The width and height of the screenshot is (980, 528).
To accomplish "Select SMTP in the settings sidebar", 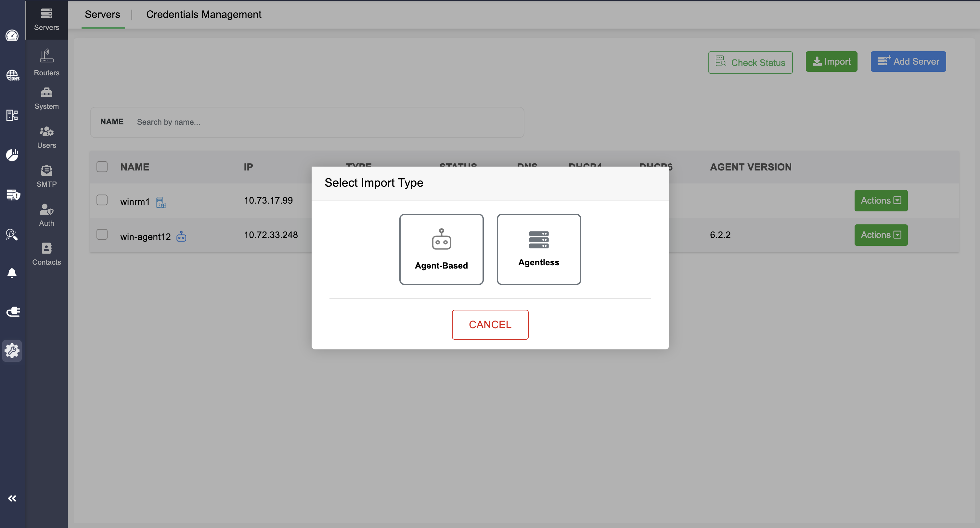I will 46,176.
